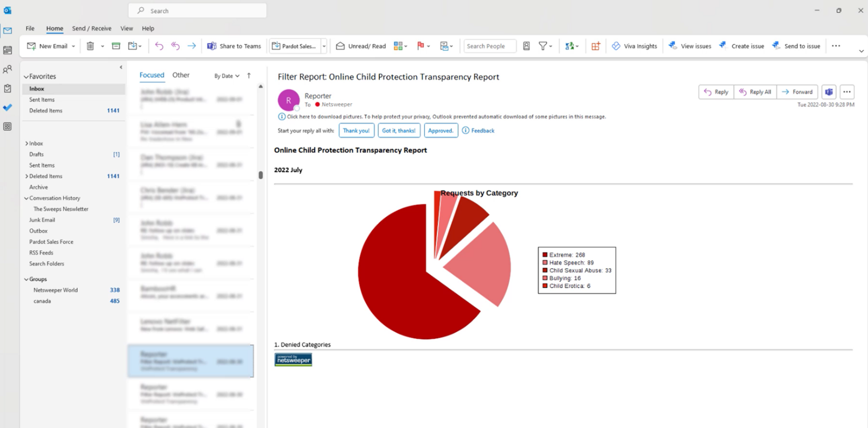This screenshot has width=868, height=428.
Task: Click Share to Teams button
Action: point(234,46)
